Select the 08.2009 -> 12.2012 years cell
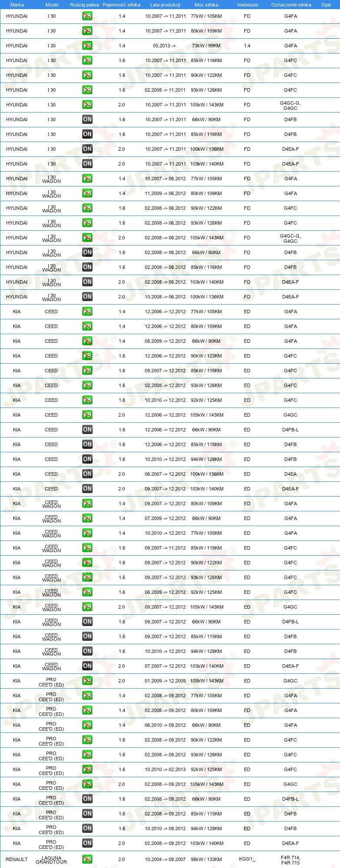340x868 pixels. pyautogui.click(x=165, y=341)
